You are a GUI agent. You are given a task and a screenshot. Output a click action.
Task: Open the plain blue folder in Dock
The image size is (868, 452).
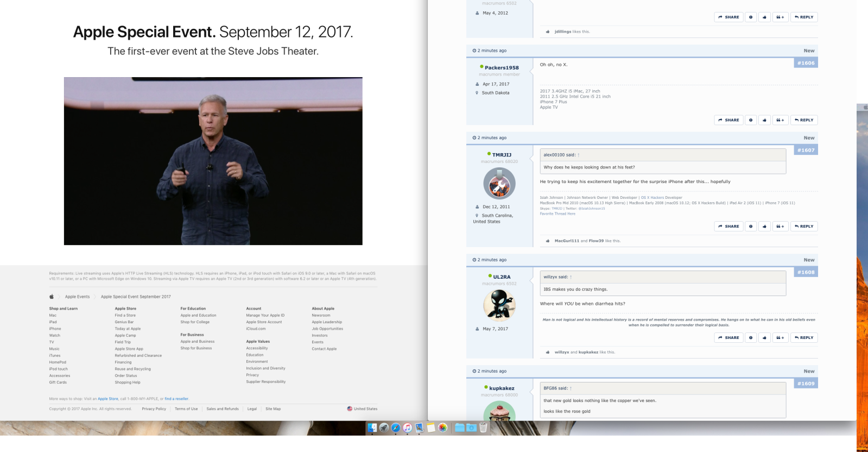click(x=459, y=428)
